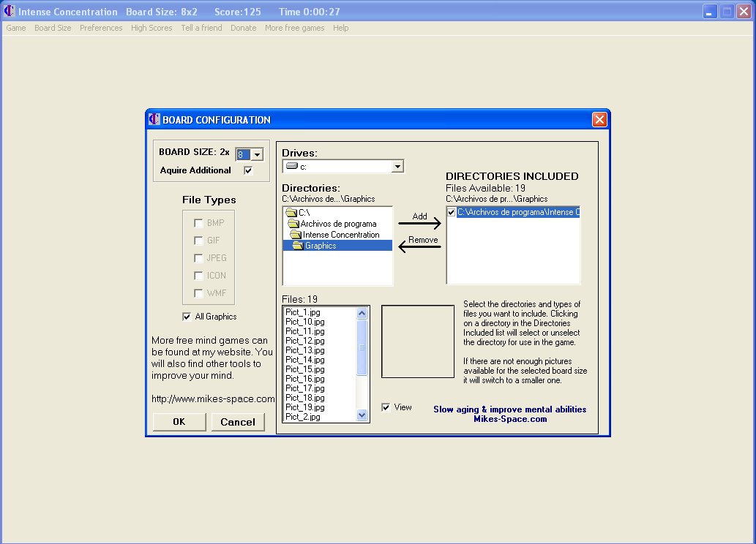Select the Graphics folder in Directories

click(x=337, y=246)
